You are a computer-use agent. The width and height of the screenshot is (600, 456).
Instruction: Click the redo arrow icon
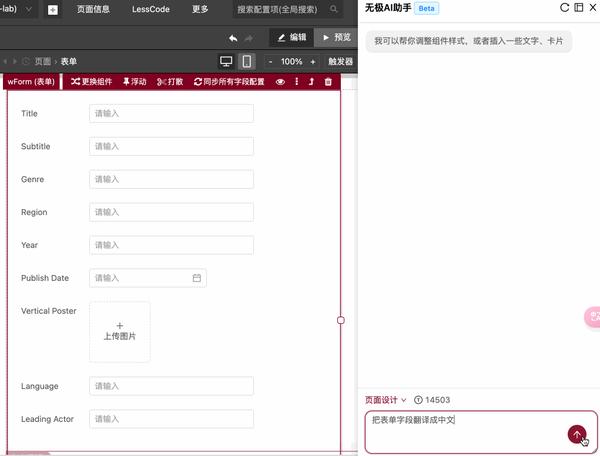249,38
